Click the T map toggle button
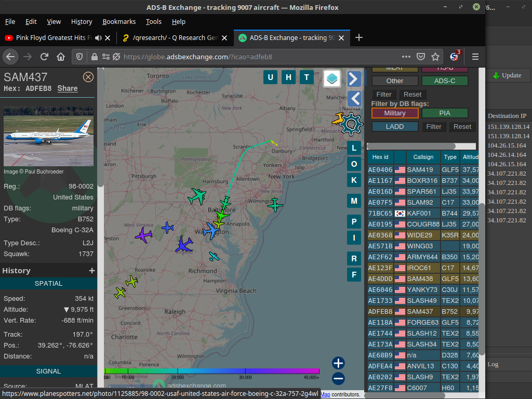 click(307, 77)
